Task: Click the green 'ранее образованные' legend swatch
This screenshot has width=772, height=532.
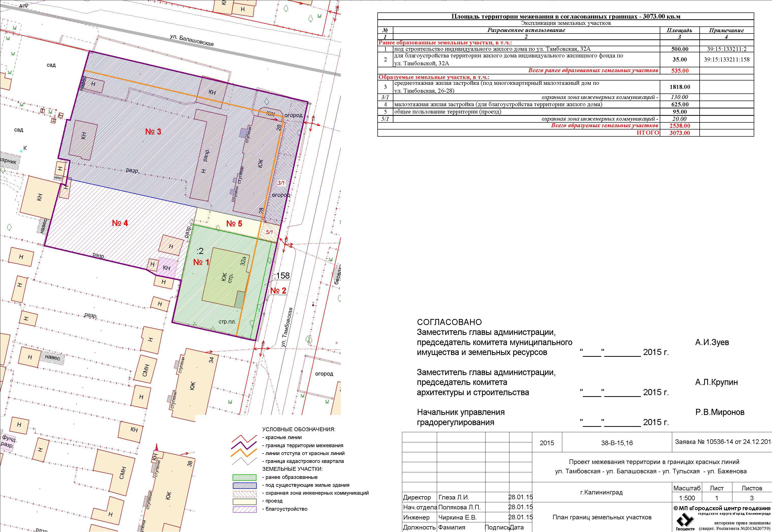Action: tap(244, 477)
